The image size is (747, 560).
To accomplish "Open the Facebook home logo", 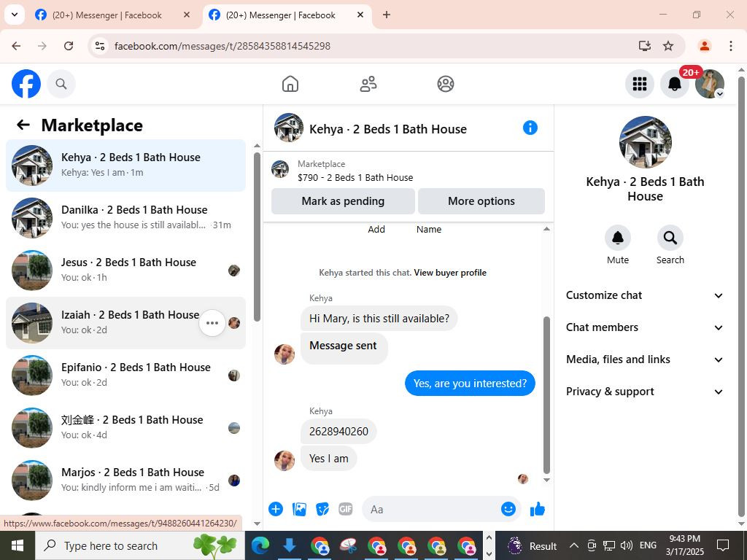I will (26, 85).
